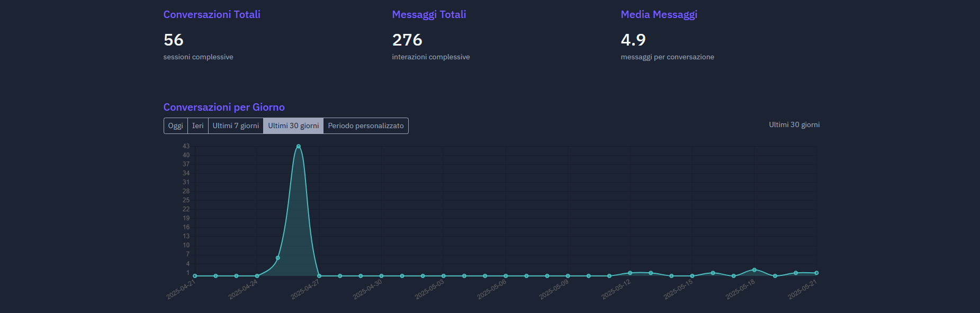Screen dimensions: 980x313
Task: Click the total messages value 276
Action: (x=407, y=40)
